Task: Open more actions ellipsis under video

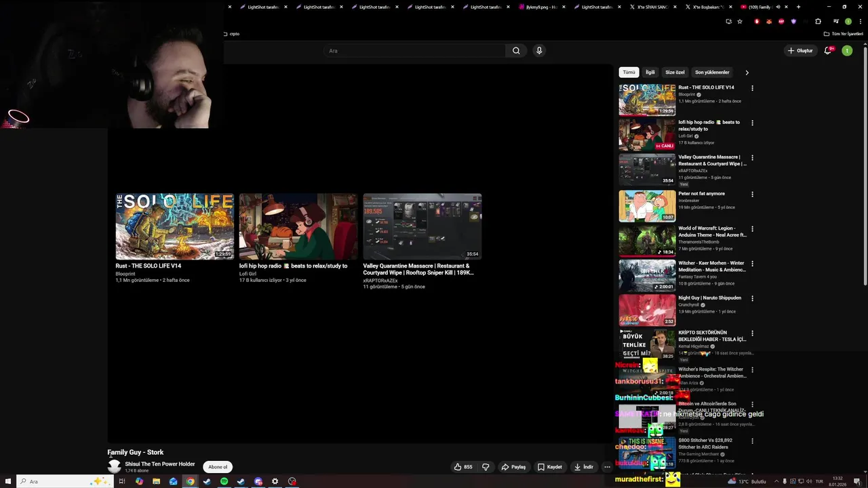Action: point(607,467)
